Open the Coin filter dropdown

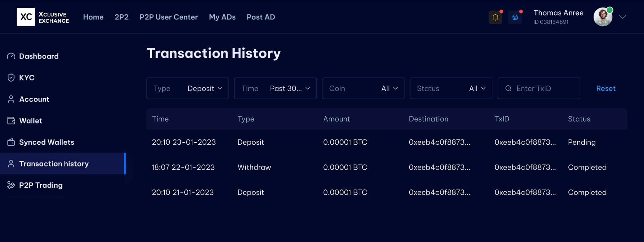[363, 88]
